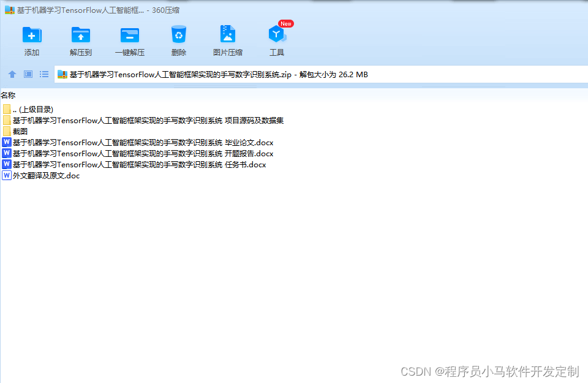This screenshot has height=383, width=588.
Task: Go up one level with the up arrow
Action: 12,74
